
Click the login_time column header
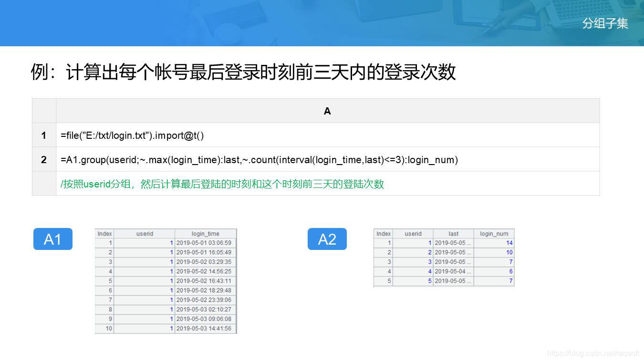[x=206, y=234]
